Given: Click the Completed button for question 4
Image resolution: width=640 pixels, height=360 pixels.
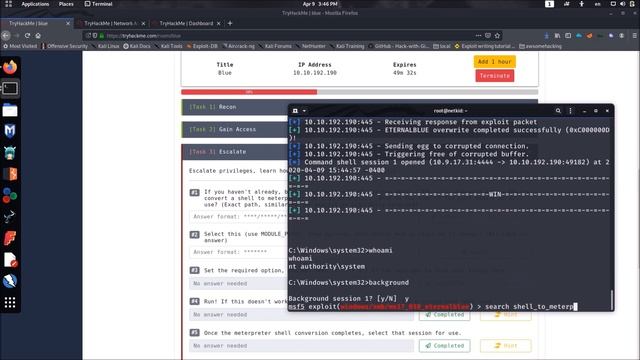Looking at the screenshot, I should pos(444,315).
